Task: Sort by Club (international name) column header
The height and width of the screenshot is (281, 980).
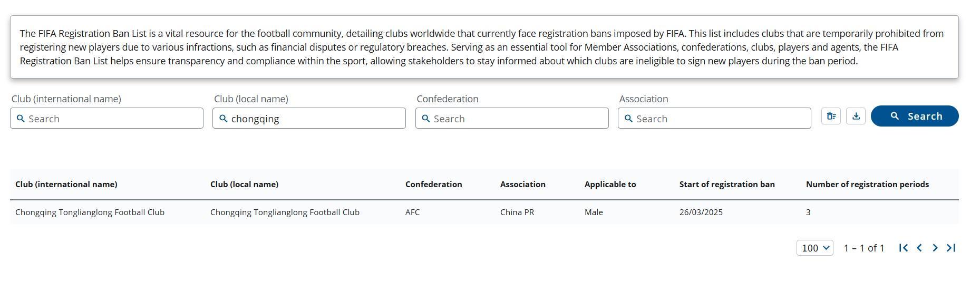Action: pyautogui.click(x=66, y=185)
